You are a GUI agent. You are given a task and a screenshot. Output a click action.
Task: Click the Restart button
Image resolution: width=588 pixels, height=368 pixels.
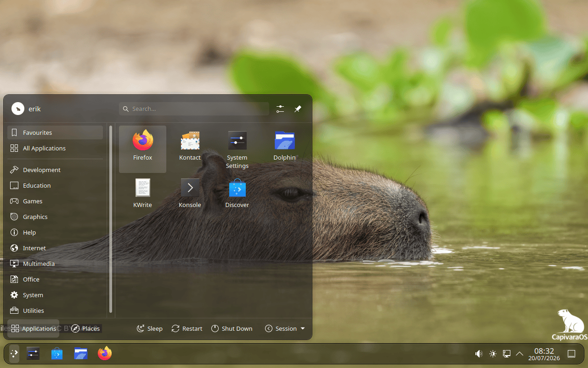coord(187,328)
